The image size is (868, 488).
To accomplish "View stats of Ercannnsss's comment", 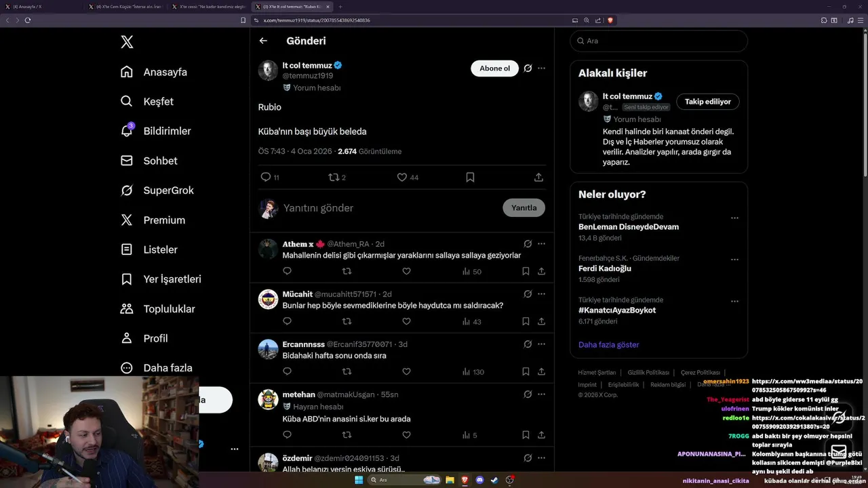I will (473, 371).
